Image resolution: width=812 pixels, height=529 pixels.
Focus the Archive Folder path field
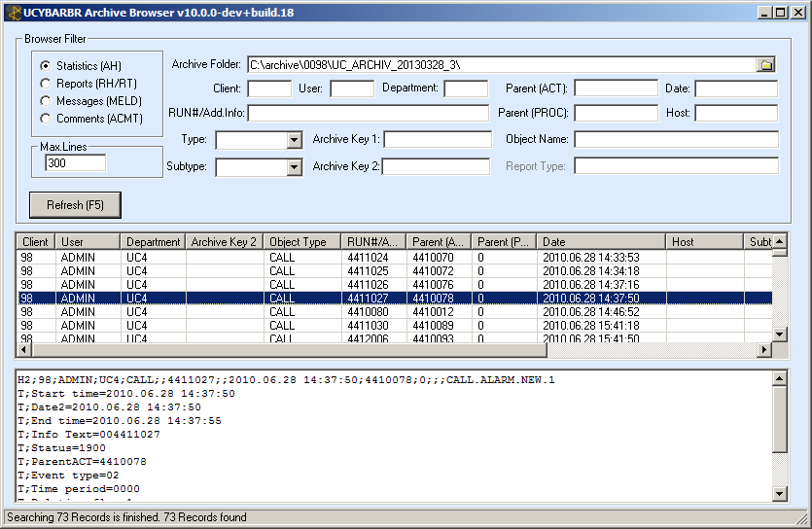click(502, 65)
